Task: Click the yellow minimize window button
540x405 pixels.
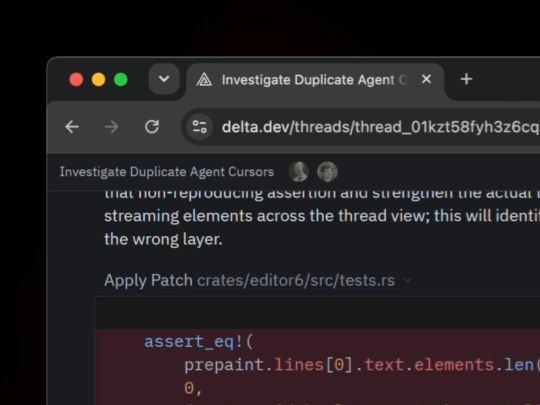Action: coord(98,80)
